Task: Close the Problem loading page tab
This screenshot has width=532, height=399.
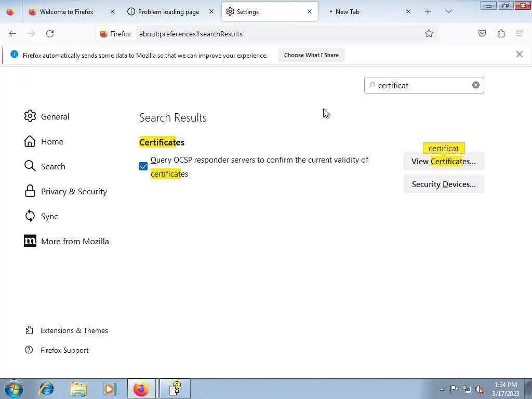Action: click(211, 11)
